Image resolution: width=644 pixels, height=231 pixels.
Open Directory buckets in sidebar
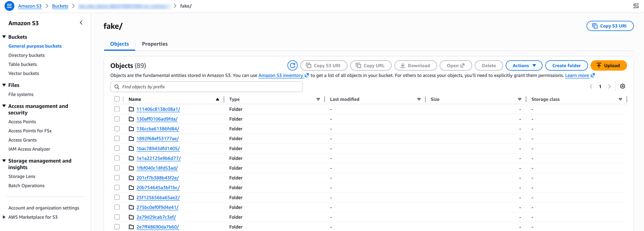click(26, 55)
